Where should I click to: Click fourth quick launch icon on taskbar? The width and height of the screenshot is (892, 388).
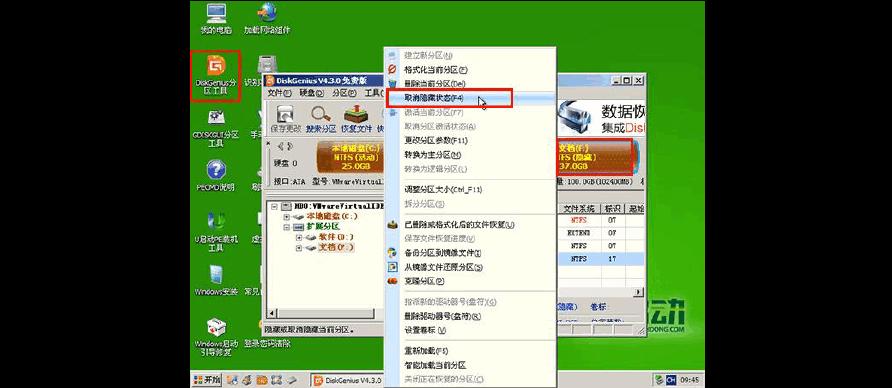276,380
